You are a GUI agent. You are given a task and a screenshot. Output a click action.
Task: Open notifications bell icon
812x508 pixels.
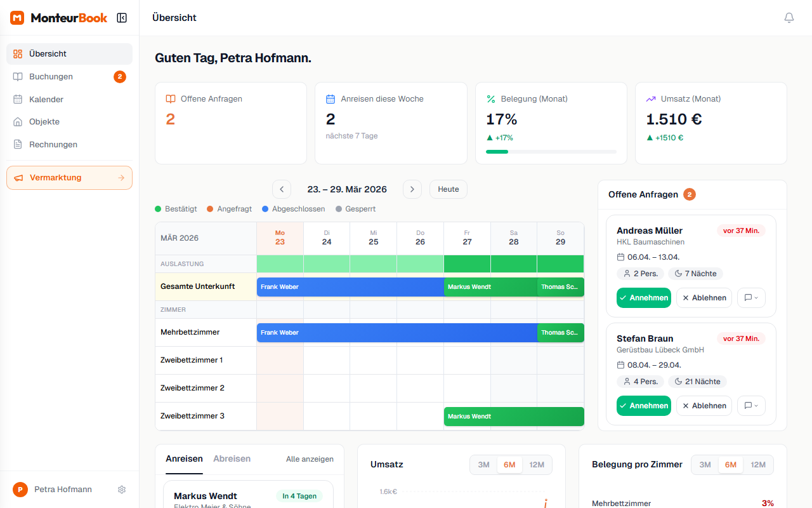(x=789, y=18)
